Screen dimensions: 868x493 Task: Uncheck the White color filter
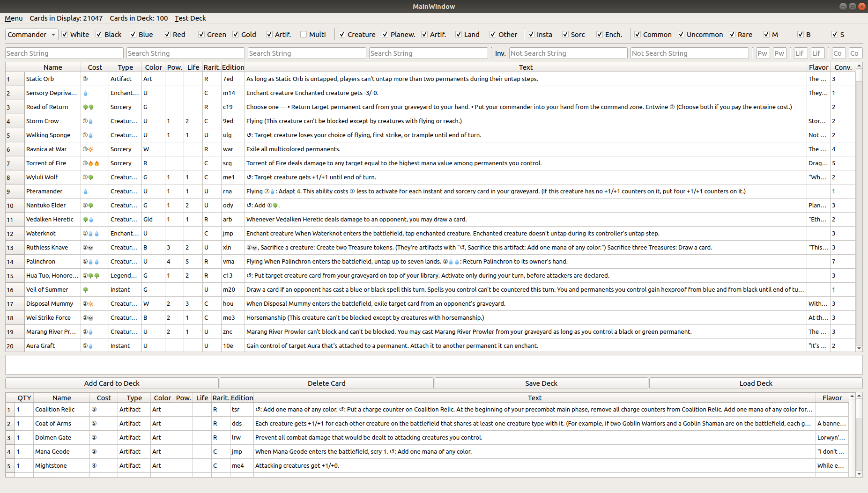click(65, 35)
